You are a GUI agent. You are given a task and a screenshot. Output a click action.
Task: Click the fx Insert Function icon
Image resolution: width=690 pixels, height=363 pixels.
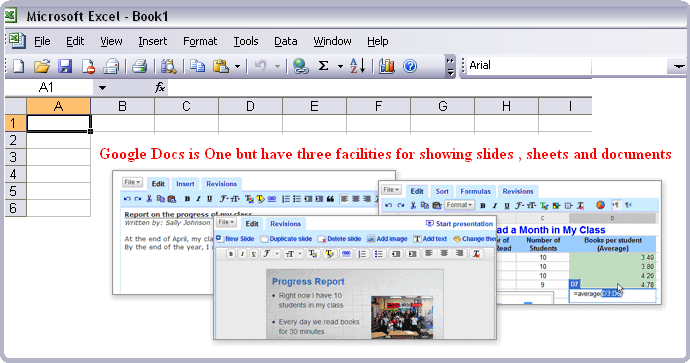click(160, 88)
